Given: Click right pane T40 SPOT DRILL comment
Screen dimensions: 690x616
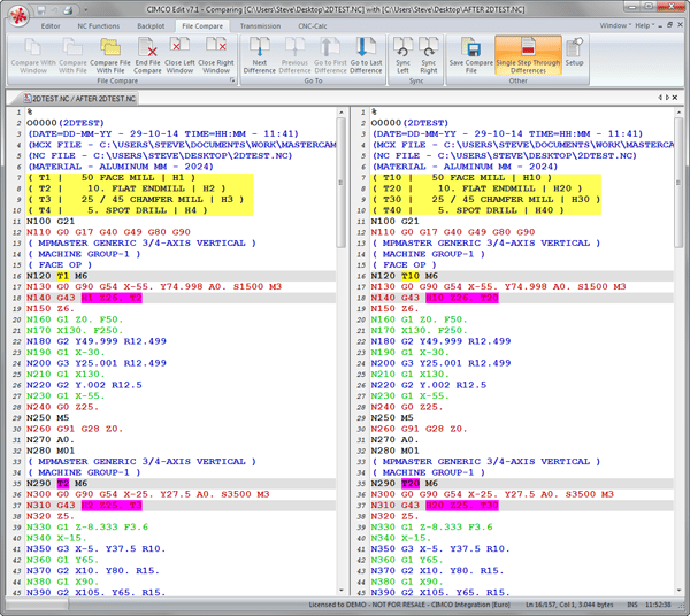Looking at the screenshot, I should tap(468, 211).
